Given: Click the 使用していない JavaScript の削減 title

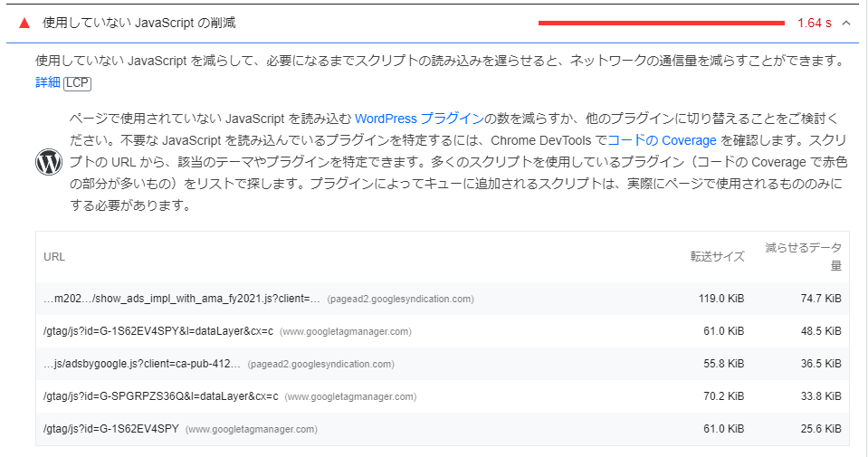Looking at the screenshot, I should coord(139,23).
